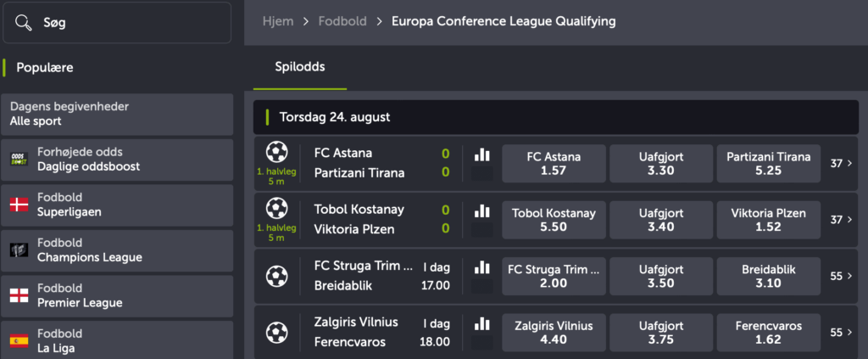Bet on Viktoria Plzen at 1.52
The height and width of the screenshot is (359, 868).
pos(768,220)
